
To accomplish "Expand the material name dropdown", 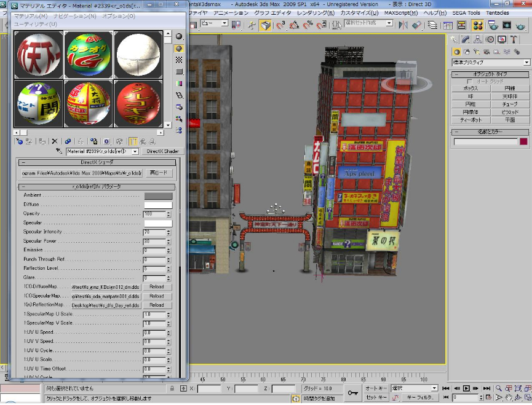I will [x=137, y=151].
